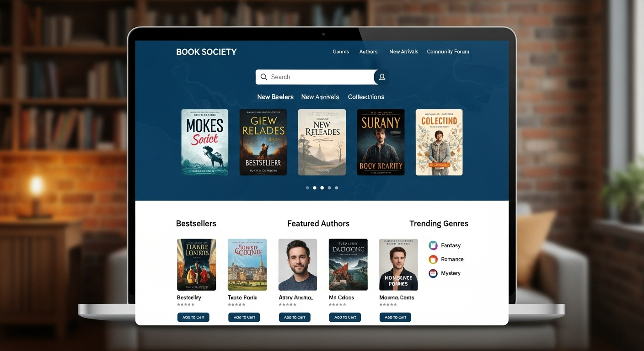Select the last carousel pagination dot

[x=337, y=188]
